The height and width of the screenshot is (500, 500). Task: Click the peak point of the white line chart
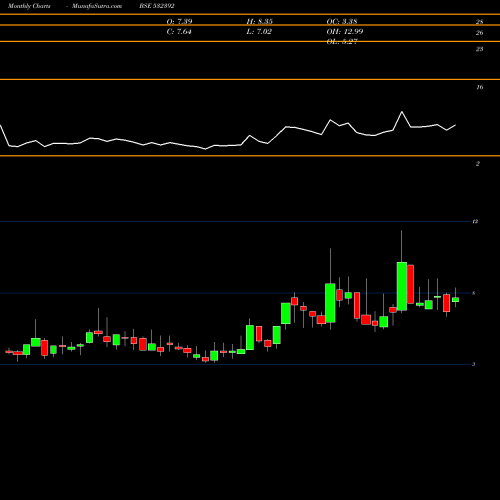click(x=402, y=112)
